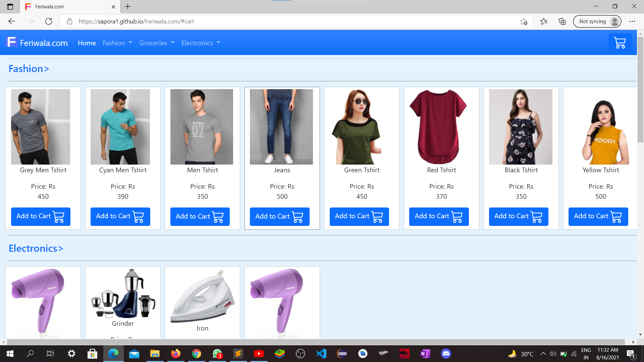Expand the Groceries dropdown menu
The height and width of the screenshot is (362, 644).
tap(157, 43)
